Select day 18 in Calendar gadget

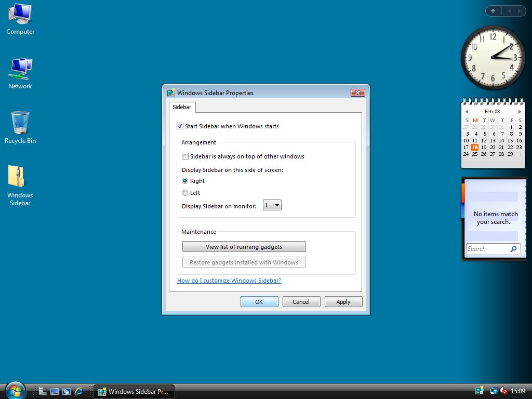click(475, 147)
